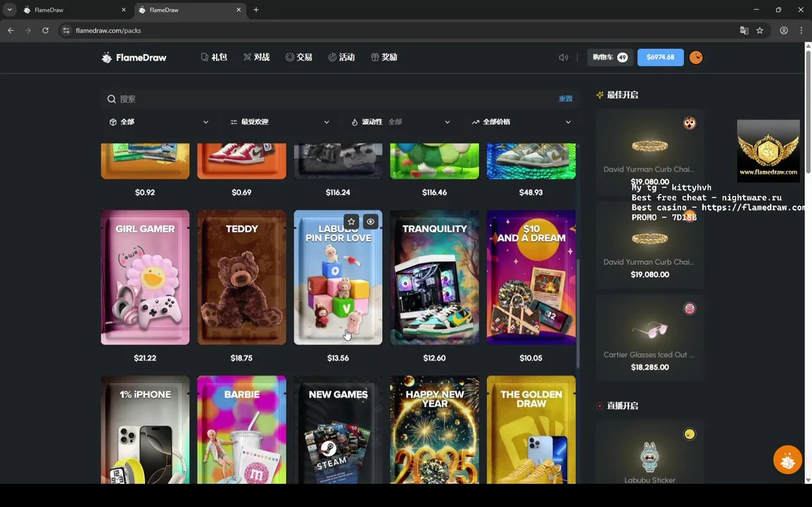Screen dimensions: 812x507
Task: Close the active FlameDraw tab
Action: click(x=239, y=10)
